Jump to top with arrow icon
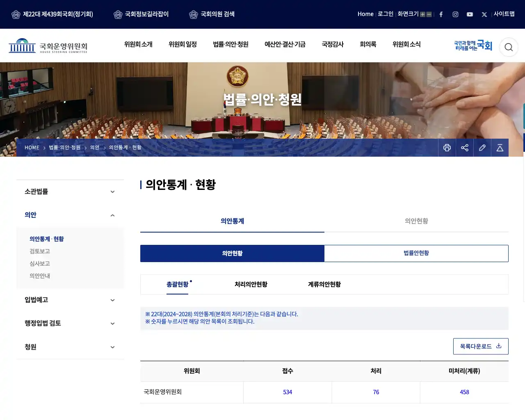The width and height of the screenshot is (525, 420). coord(500,148)
